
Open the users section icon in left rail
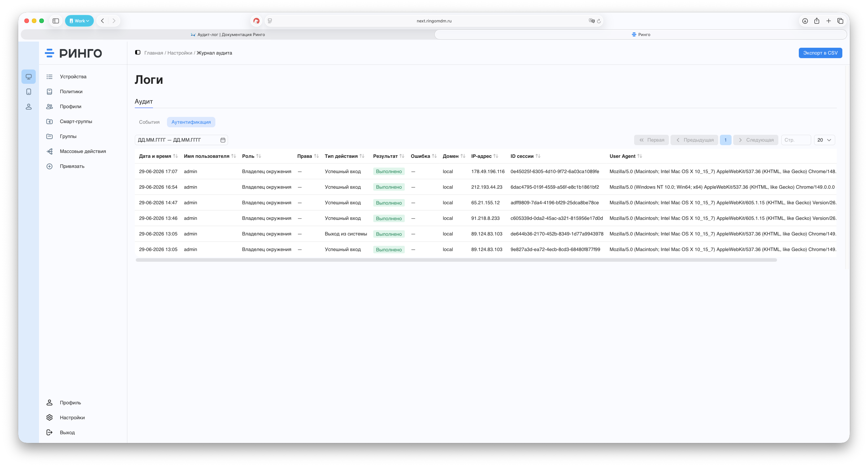coord(29,107)
